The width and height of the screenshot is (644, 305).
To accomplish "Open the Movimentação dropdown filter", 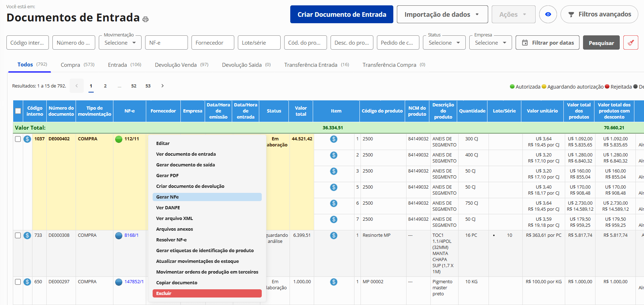I will point(120,43).
